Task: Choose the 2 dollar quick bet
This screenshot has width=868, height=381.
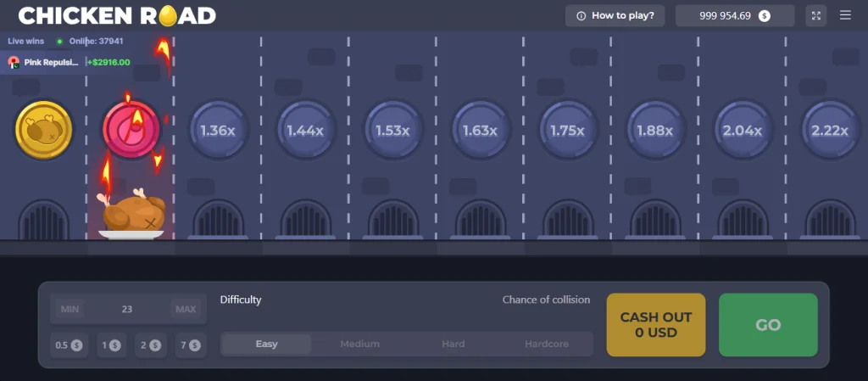Action: 151,345
